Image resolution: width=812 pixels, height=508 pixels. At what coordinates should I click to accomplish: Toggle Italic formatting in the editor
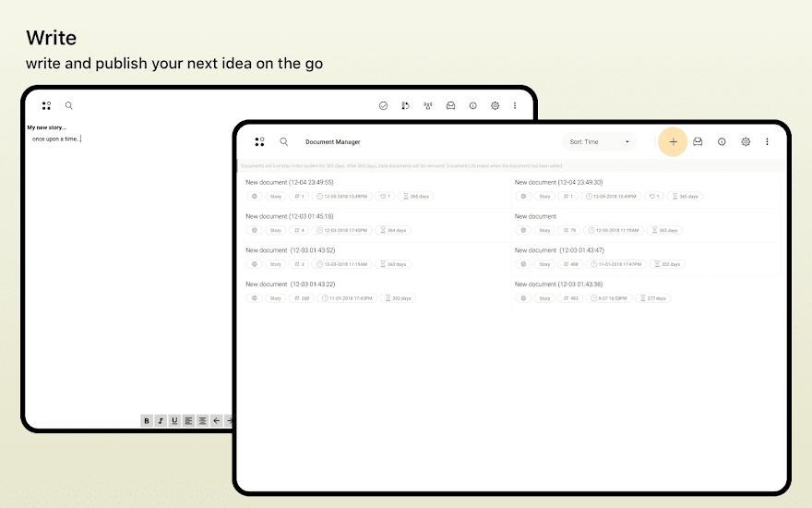160,420
